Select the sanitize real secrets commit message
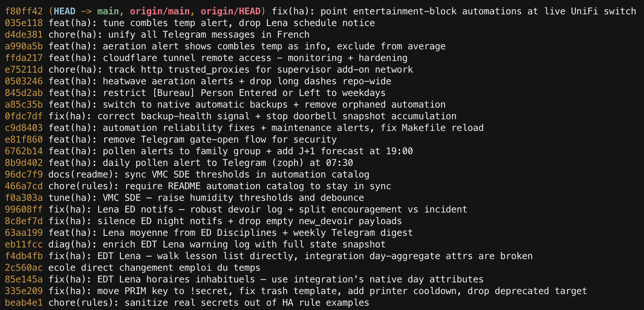This screenshot has width=644, height=310. pyautogui.click(x=209, y=303)
